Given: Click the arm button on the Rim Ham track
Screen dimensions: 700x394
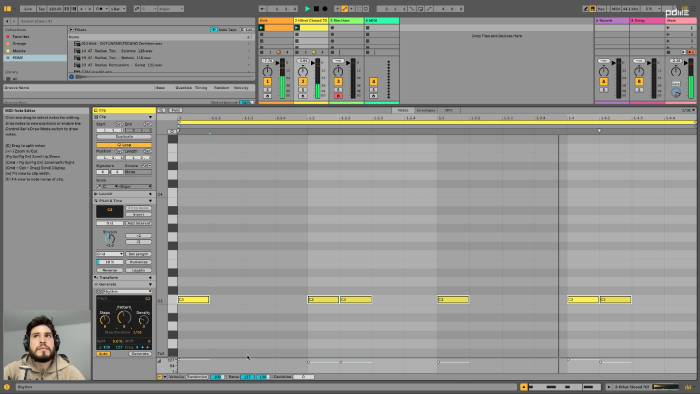Looking at the screenshot, I should [338, 96].
